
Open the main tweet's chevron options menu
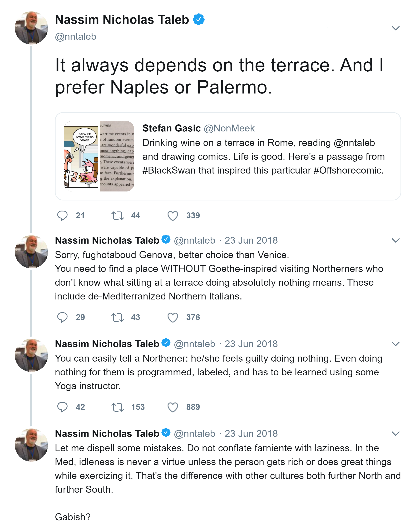coord(396,28)
